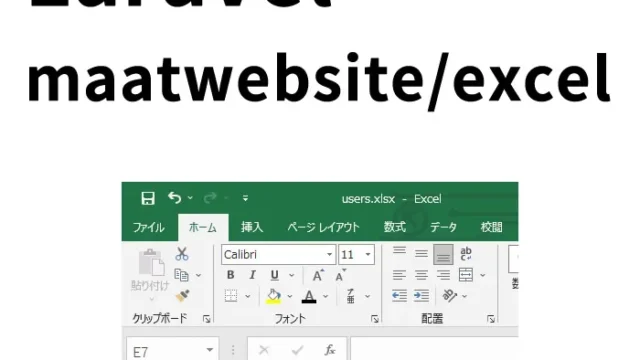Click the greyed Redo arrow icon
The height and width of the screenshot is (360, 640).
210,198
